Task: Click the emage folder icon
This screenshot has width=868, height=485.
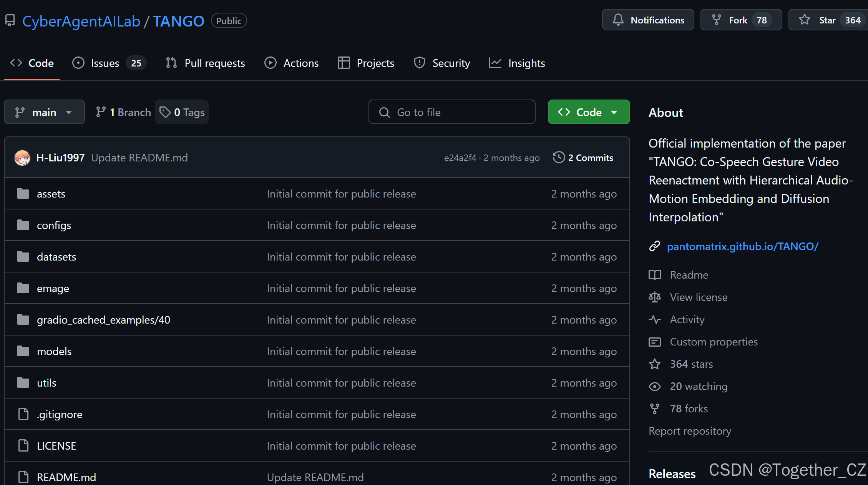Action: tap(23, 288)
